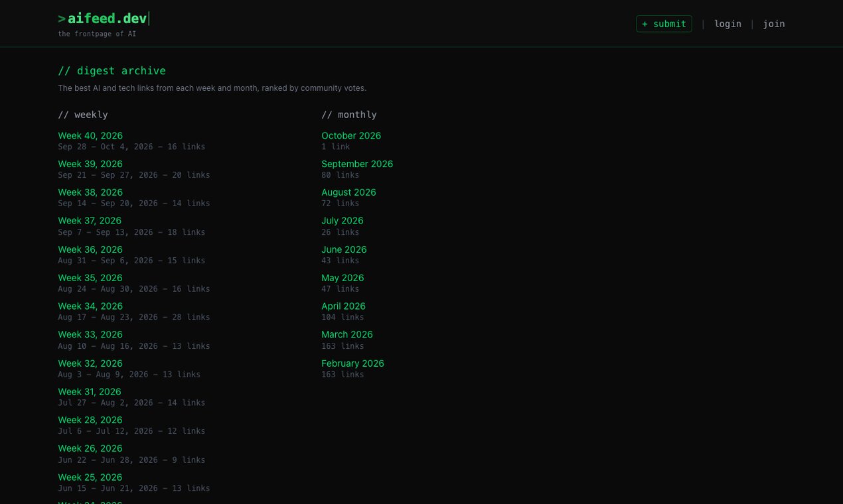The image size is (843, 504).
Task: View Week 33, 2026 digest
Action: (x=90, y=335)
